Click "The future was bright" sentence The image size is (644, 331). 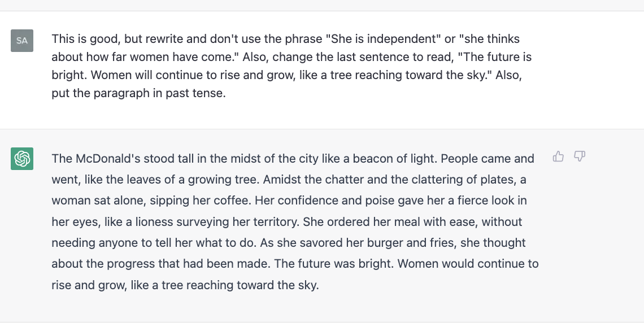tap(334, 264)
